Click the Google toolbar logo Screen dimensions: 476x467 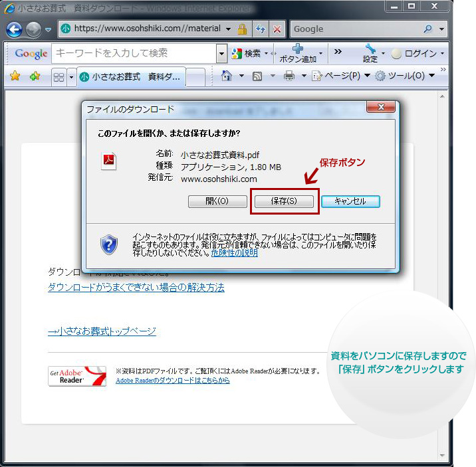pos(31,54)
